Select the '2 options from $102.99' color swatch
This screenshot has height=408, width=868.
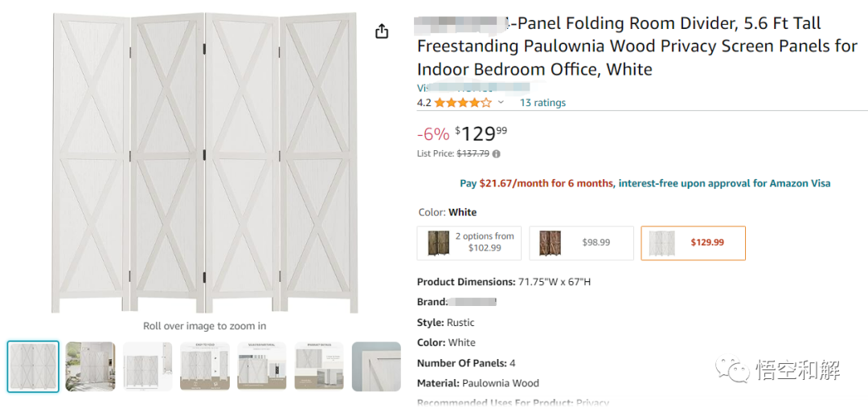coord(469,243)
